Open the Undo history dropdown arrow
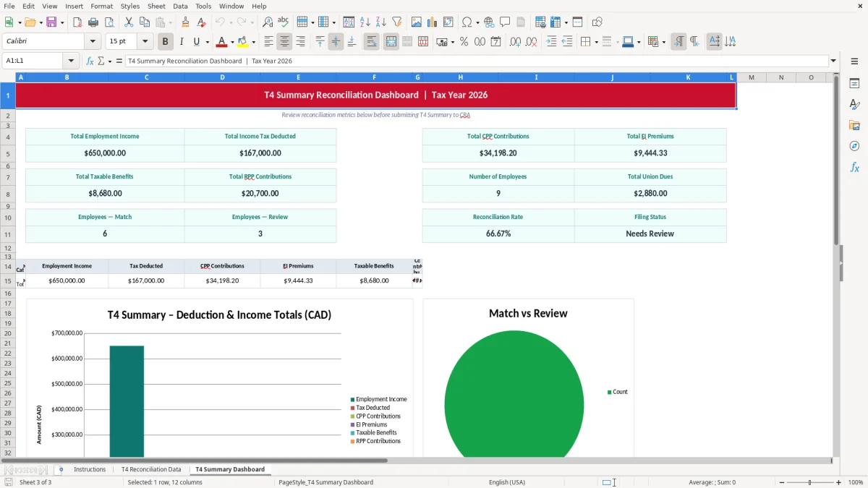 231,22
